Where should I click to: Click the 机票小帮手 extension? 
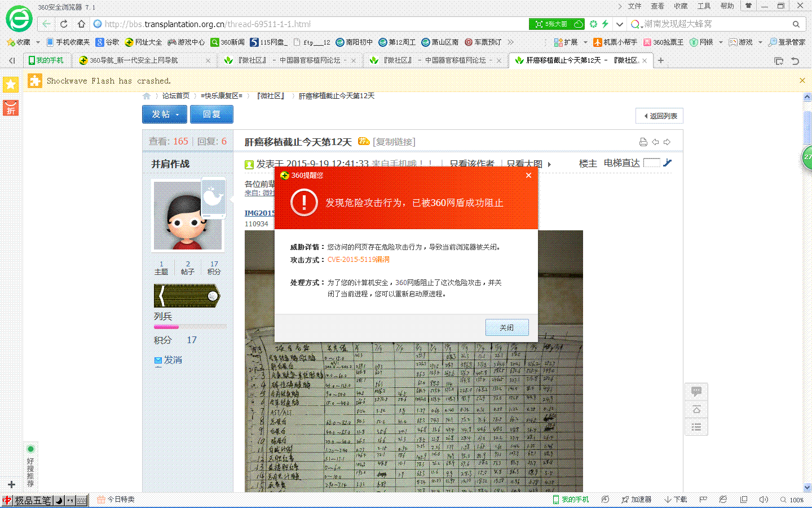point(615,42)
